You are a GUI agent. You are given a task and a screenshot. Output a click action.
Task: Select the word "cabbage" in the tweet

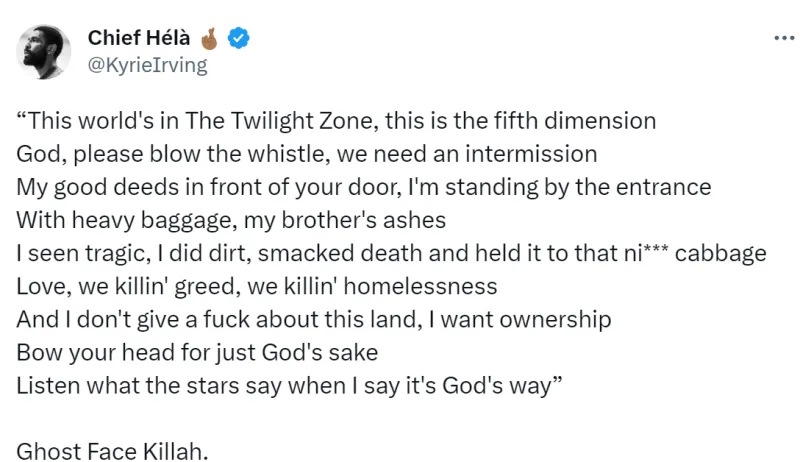pos(720,253)
